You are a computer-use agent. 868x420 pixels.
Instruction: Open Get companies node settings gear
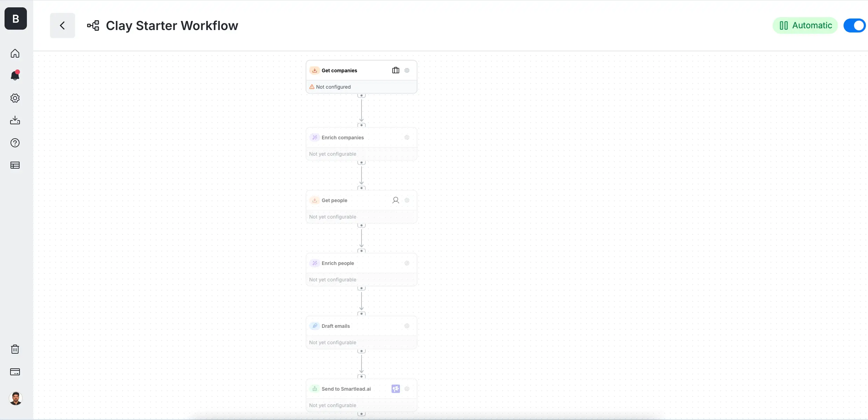click(407, 71)
